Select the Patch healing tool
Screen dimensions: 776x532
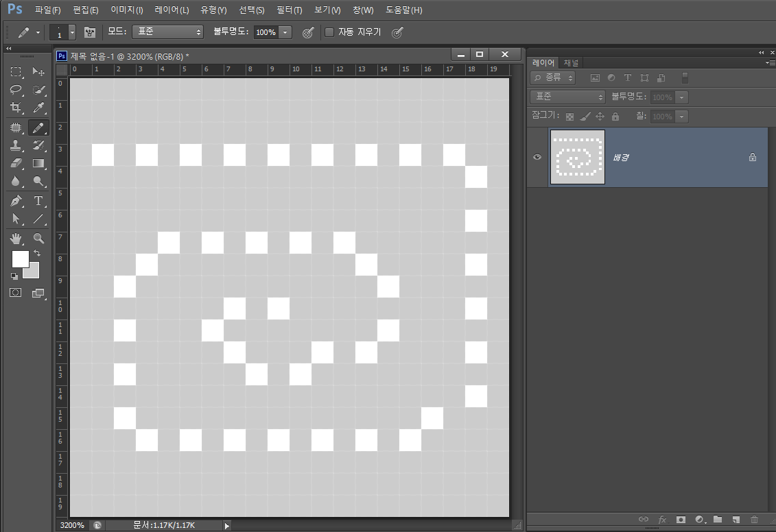(16, 128)
